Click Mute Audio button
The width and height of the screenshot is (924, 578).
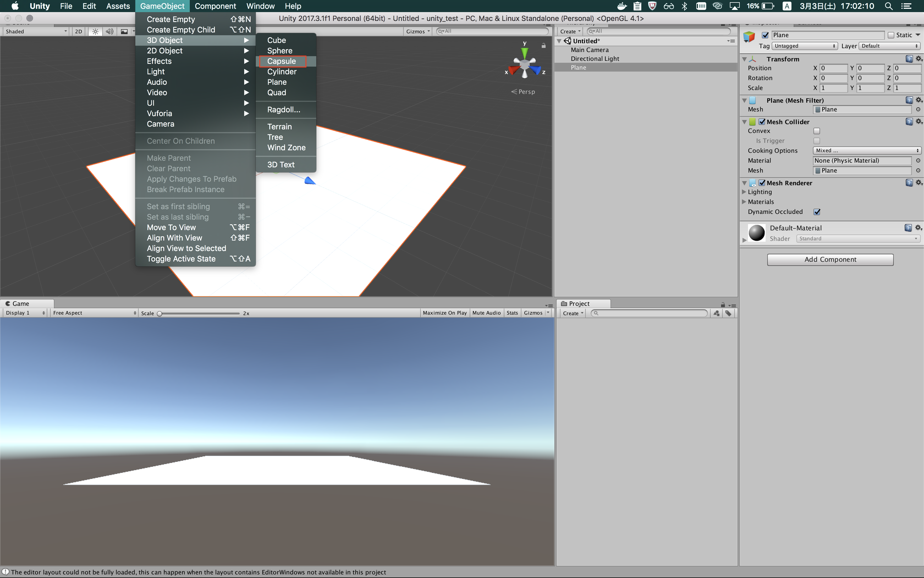(486, 313)
